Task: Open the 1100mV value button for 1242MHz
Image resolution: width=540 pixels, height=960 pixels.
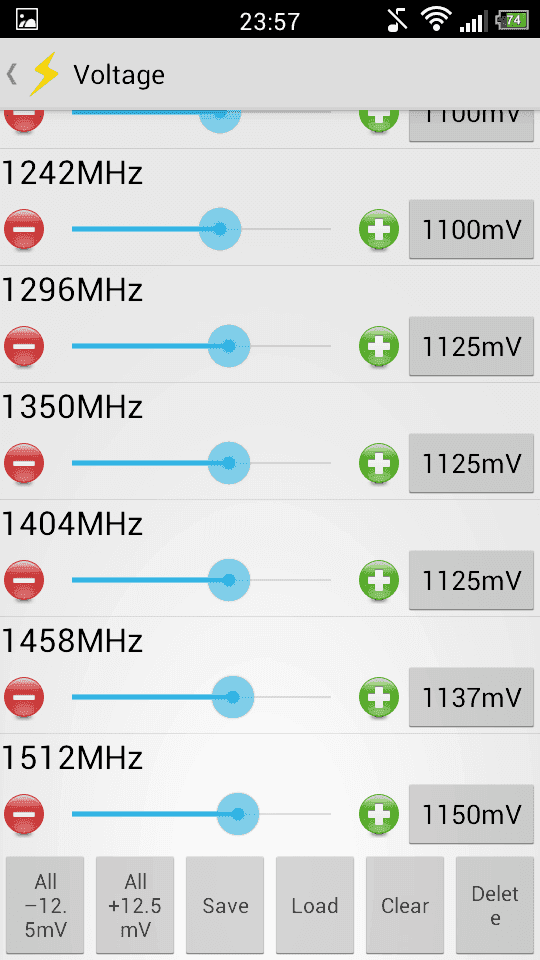Action: (x=471, y=230)
